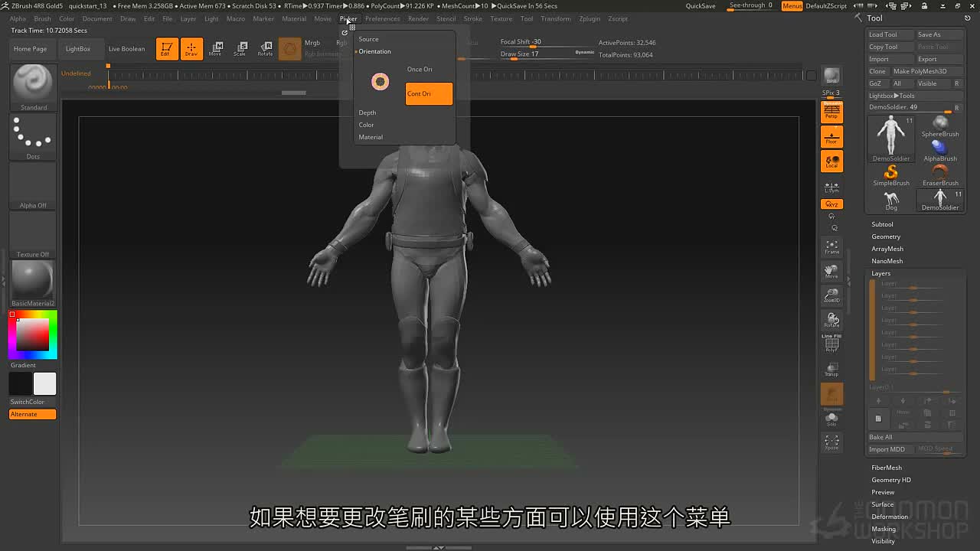Select the DemoSoldier tool thumbnail
The height and width of the screenshot is (551, 980).
(891, 139)
